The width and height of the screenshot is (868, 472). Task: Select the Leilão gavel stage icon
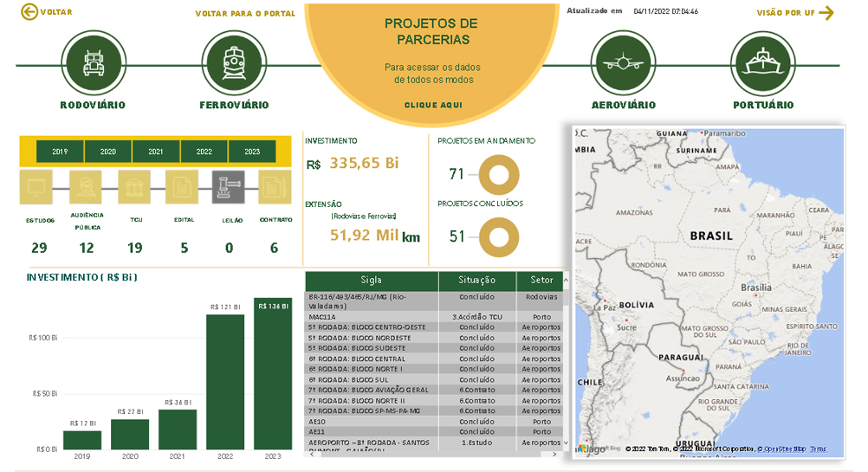pos(229,188)
